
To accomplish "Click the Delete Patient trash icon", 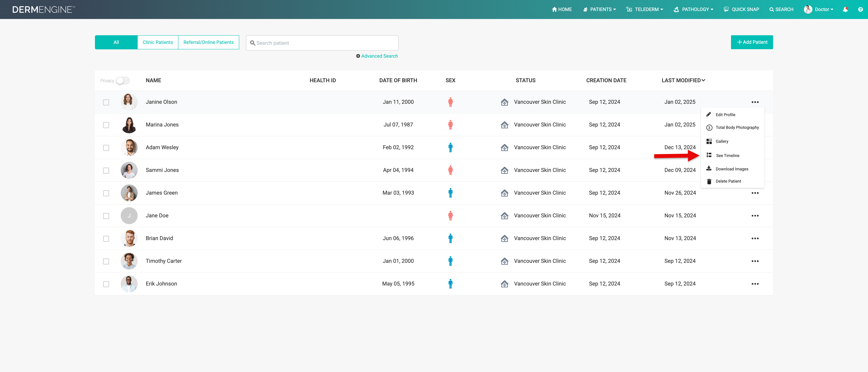I will 709,181.
